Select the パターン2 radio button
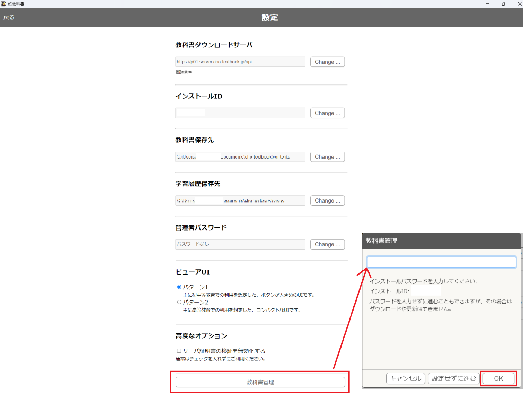Image resolution: width=532 pixels, height=404 pixels. pyautogui.click(x=179, y=302)
